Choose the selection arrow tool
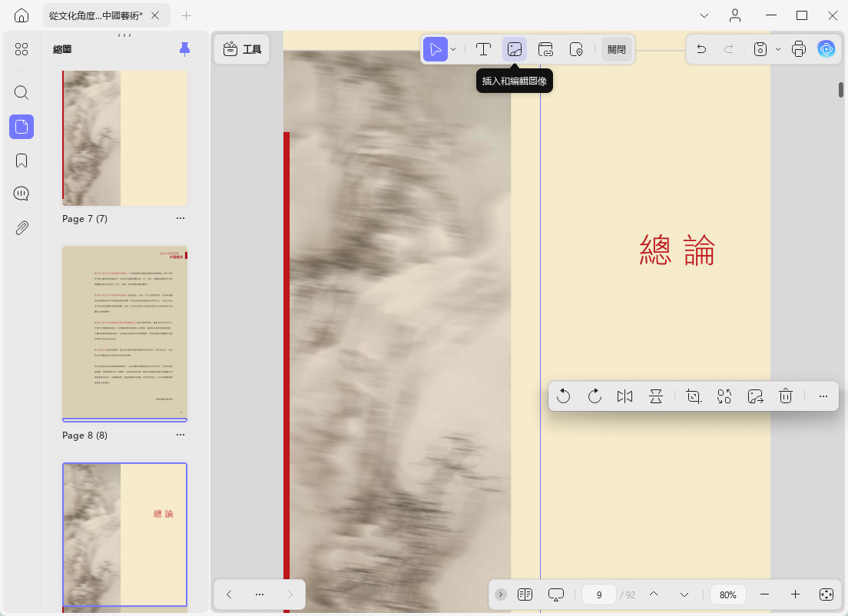848x616 pixels. pyautogui.click(x=436, y=49)
